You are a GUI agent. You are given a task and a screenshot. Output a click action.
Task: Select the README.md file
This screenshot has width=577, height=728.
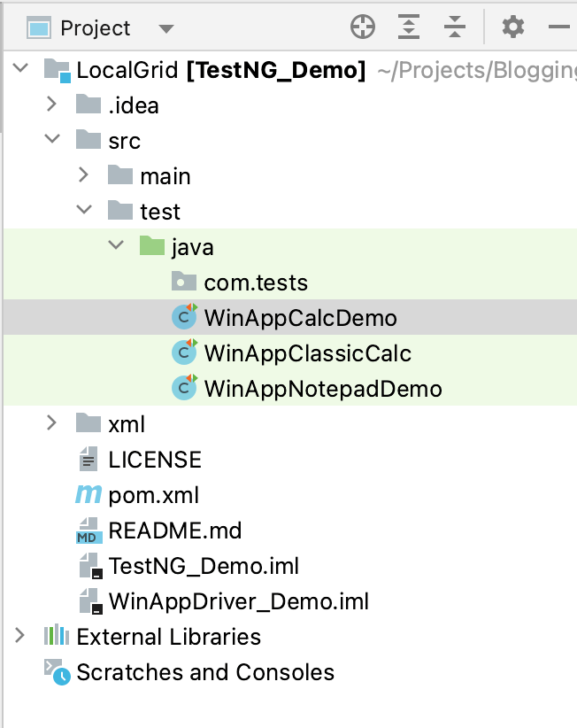click(175, 531)
